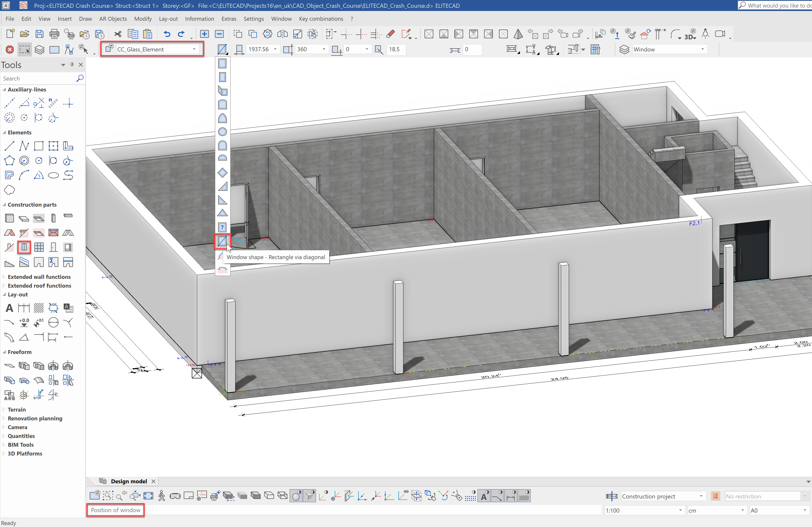Image resolution: width=812 pixels, height=527 pixels.
Task: Collapse the Auxiliary-lines section
Action: pos(4,89)
